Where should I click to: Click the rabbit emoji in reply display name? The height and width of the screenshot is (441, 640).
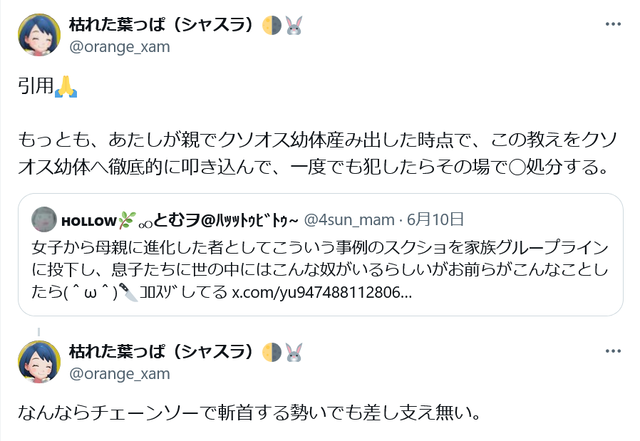coord(293,352)
